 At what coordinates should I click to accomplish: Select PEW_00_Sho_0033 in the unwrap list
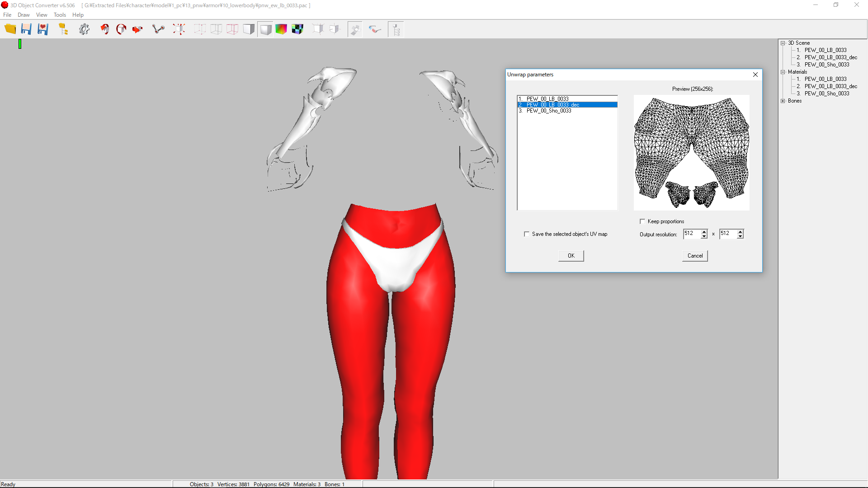pyautogui.click(x=548, y=111)
